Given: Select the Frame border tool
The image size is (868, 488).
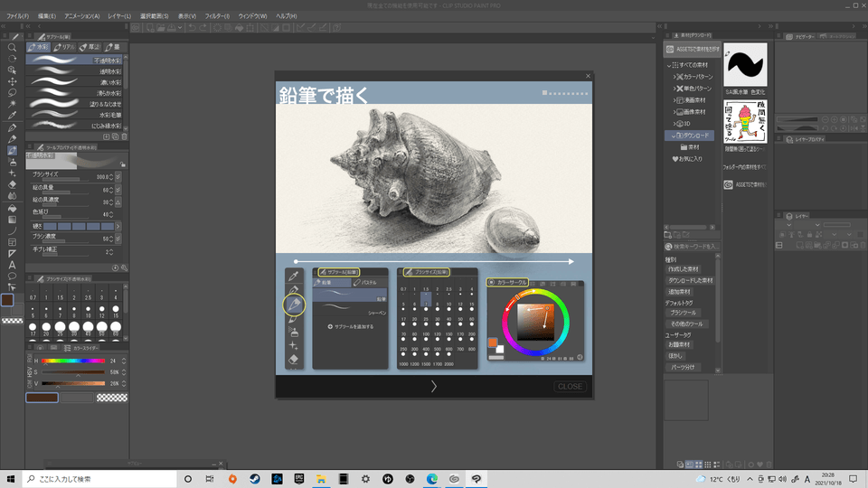Looking at the screenshot, I should 12,242.
